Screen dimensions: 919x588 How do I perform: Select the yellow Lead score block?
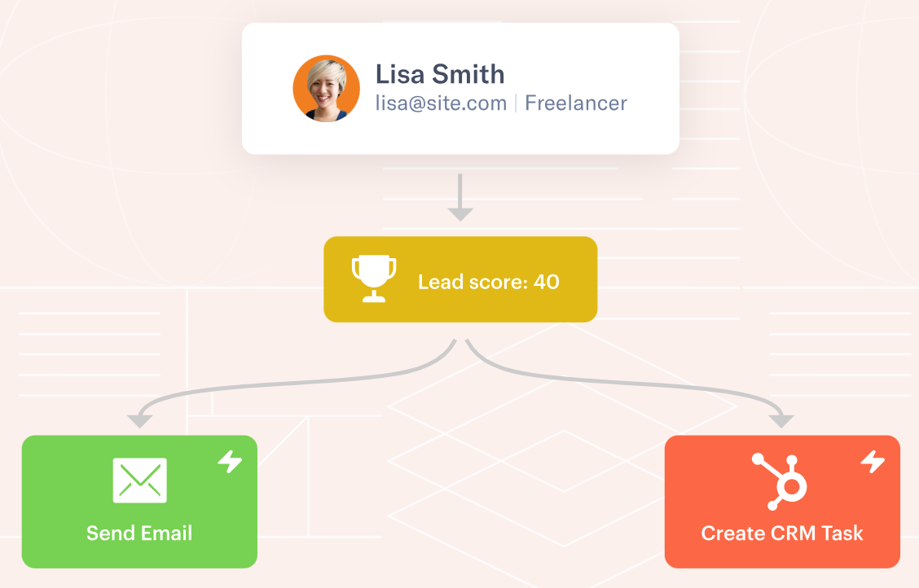point(460,279)
